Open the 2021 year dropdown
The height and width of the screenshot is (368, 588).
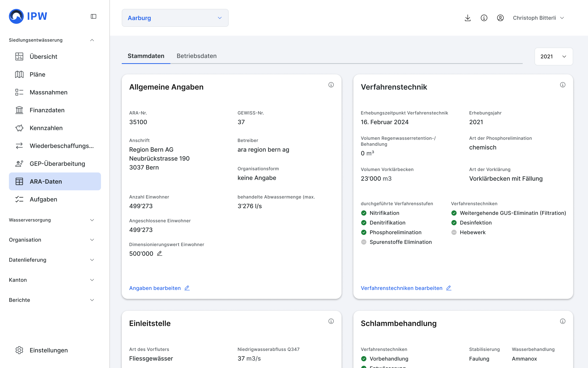click(x=553, y=57)
